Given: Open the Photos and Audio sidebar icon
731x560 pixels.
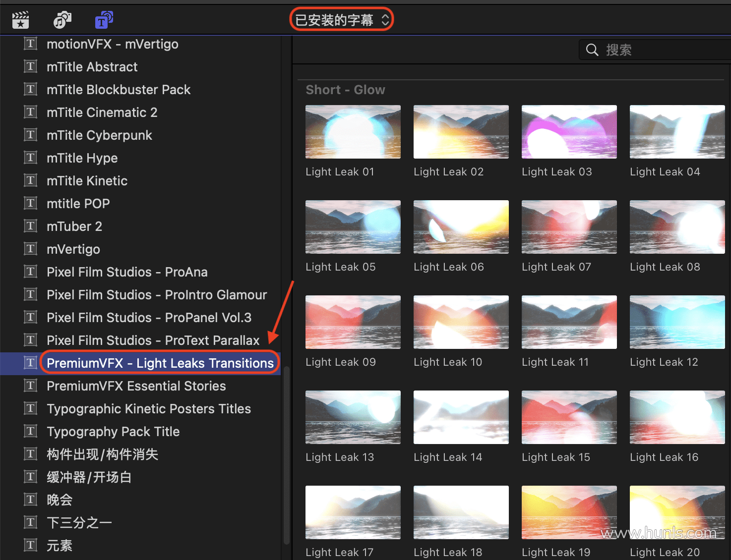Looking at the screenshot, I should (x=62, y=20).
